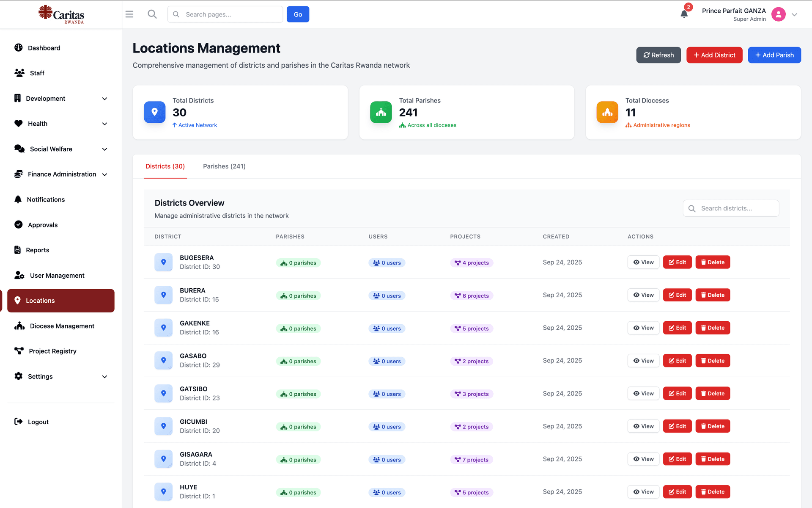Click the Search pages input field

point(225,14)
